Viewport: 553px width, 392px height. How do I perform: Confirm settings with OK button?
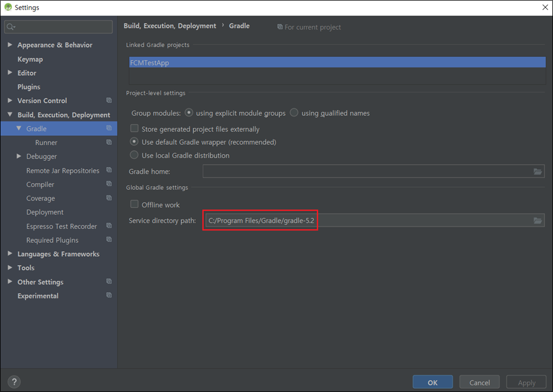433,383
